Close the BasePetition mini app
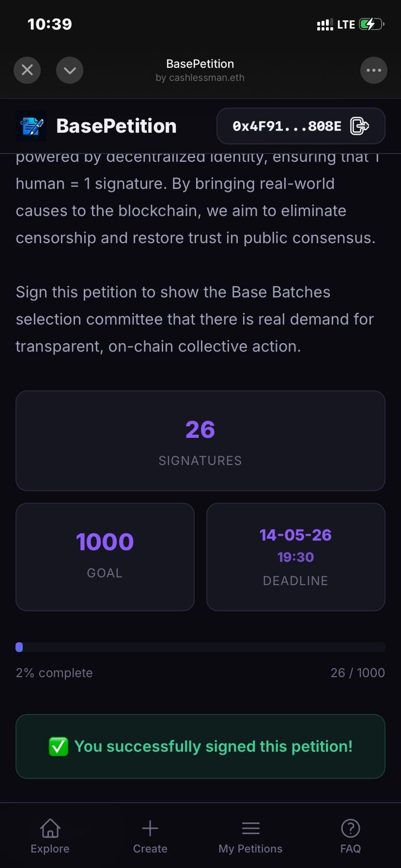The width and height of the screenshot is (401, 868). (27, 70)
